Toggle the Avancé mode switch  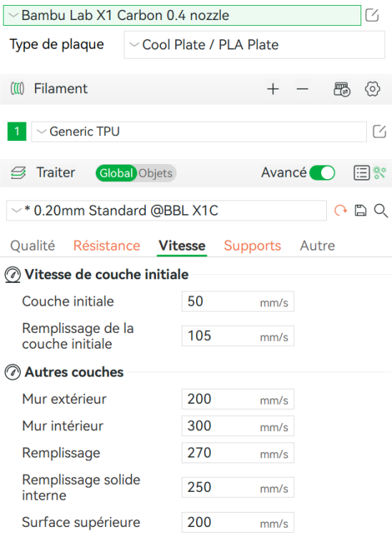coord(322,173)
